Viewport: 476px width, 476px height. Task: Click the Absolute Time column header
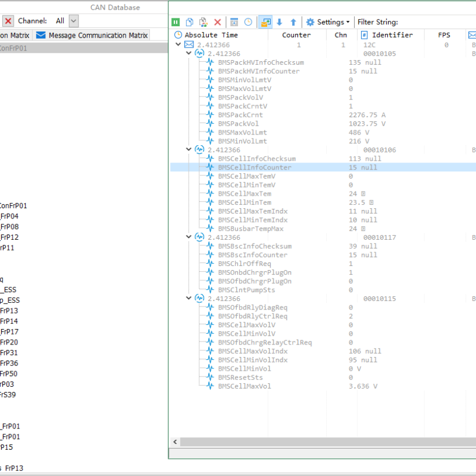[211, 35]
